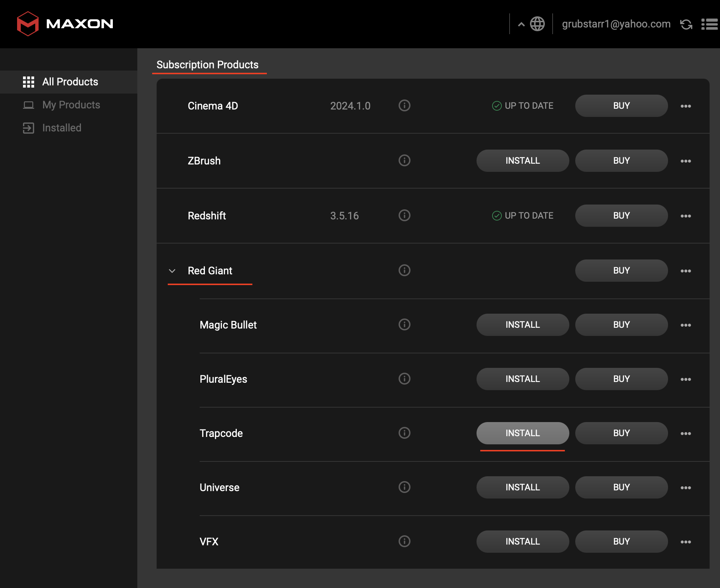Screen dimensions: 720x588
Task: Click Buy for VFX
Action: (x=621, y=542)
